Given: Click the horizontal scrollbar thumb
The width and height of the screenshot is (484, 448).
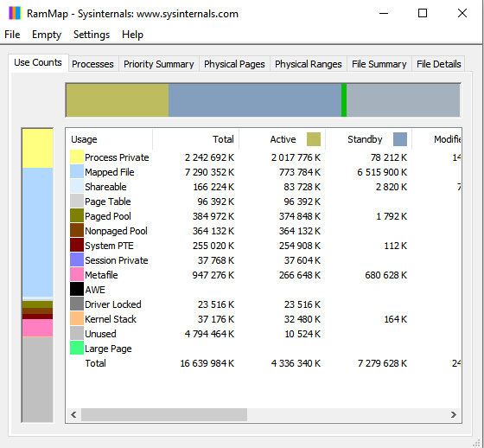Looking at the screenshot, I should pos(164,414).
